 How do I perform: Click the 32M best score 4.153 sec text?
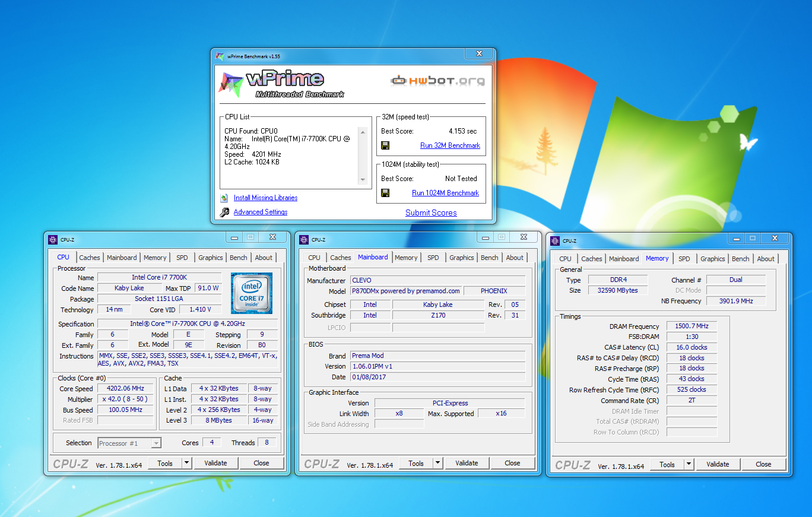pyautogui.click(x=462, y=131)
